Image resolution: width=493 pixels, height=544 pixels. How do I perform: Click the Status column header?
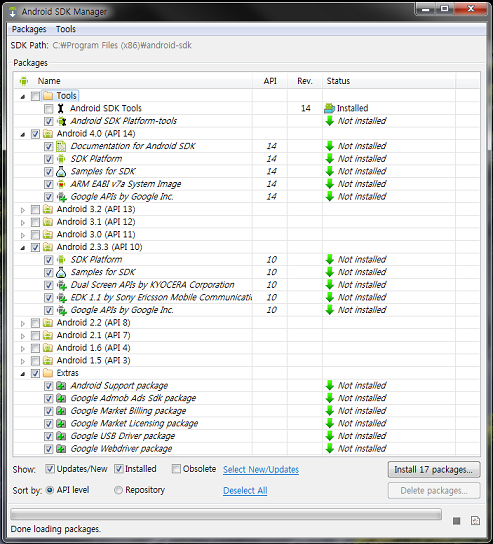point(389,81)
